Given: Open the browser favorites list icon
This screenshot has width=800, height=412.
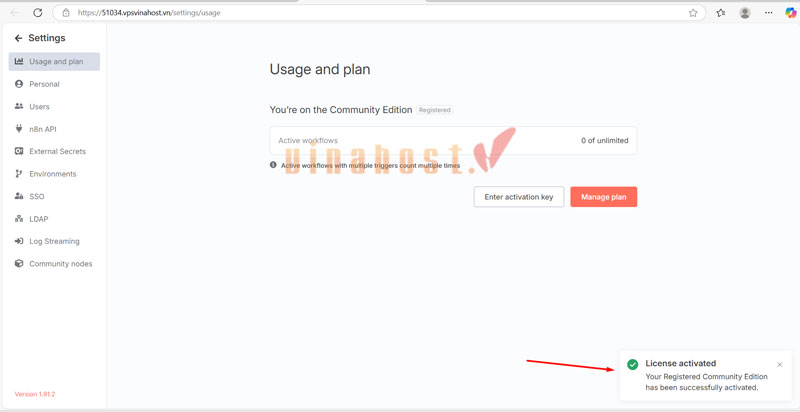Looking at the screenshot, I should coord(720,13).
